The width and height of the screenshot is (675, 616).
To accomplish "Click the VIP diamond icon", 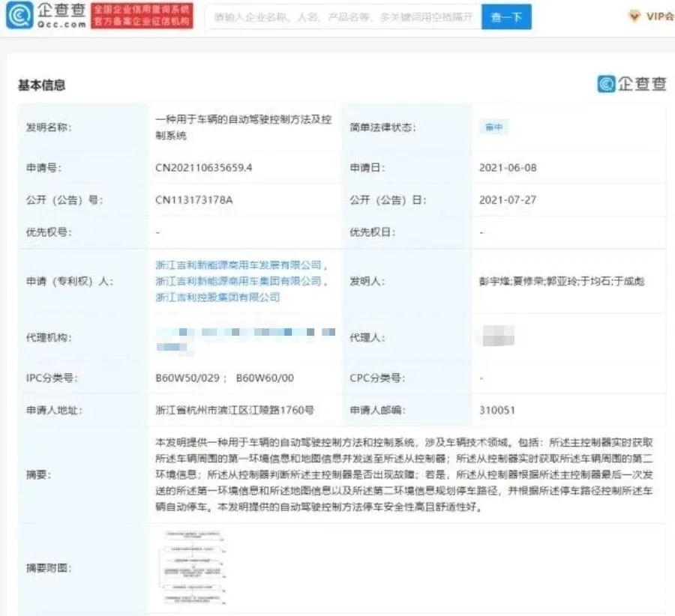I will [x=634, y=16].
